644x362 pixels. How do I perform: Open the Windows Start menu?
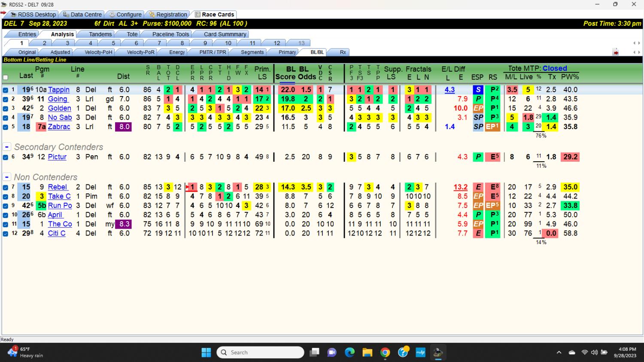pos(206,353)
